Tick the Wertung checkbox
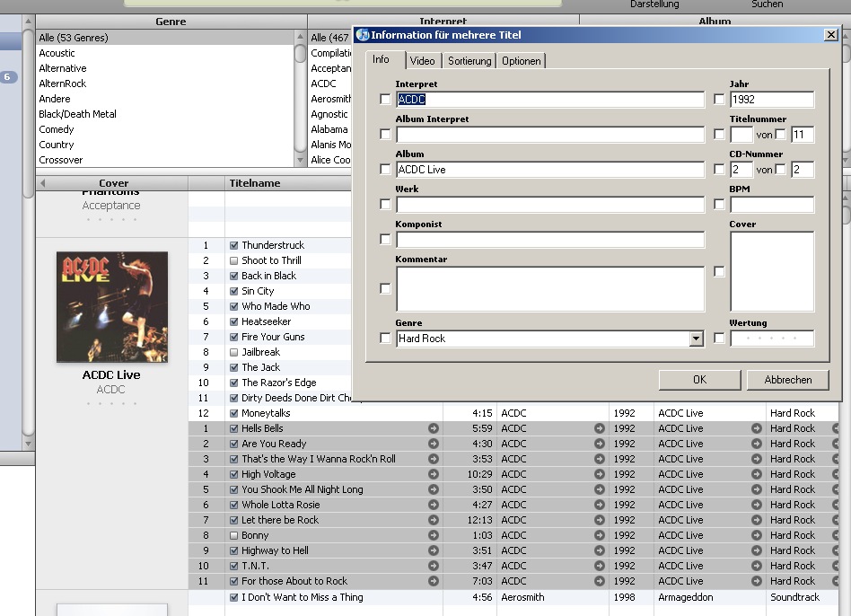Viewport: 851px width, 616px height. (719, 339)
